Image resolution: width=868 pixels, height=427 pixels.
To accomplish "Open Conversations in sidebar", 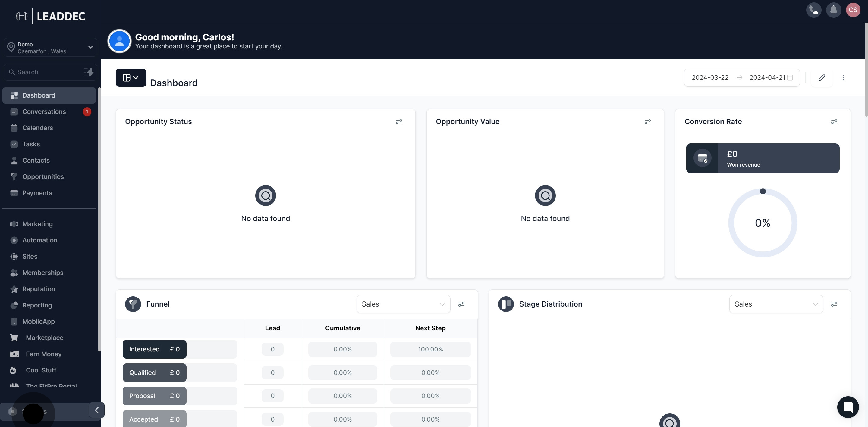I will click(x=49, y=111).
